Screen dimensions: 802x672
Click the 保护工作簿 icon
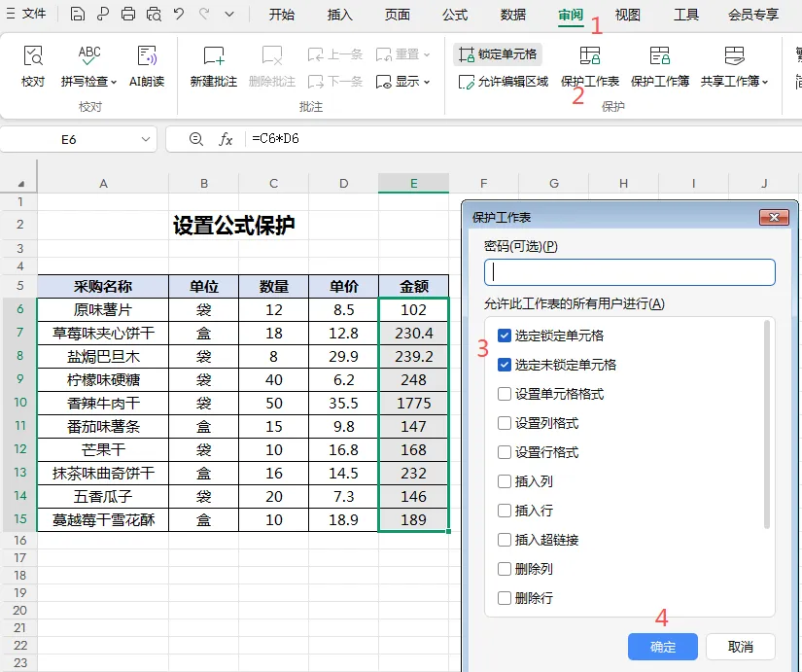click(660, 55)
